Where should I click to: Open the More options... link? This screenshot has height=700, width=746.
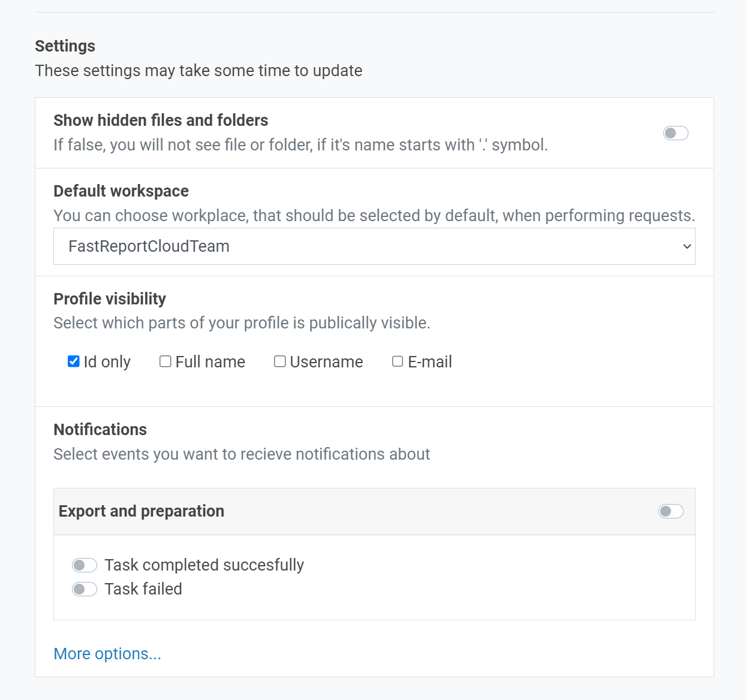pyautogui.click(x=107, y=654)
